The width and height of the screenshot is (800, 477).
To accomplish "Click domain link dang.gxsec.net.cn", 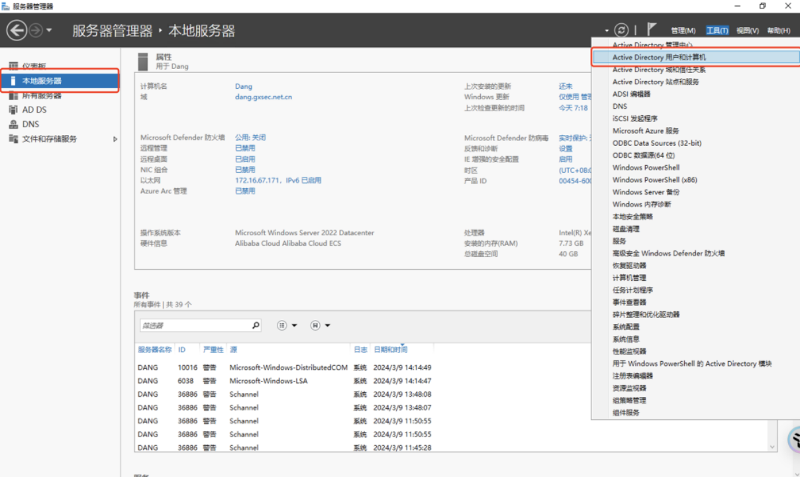I will (263, 97).
